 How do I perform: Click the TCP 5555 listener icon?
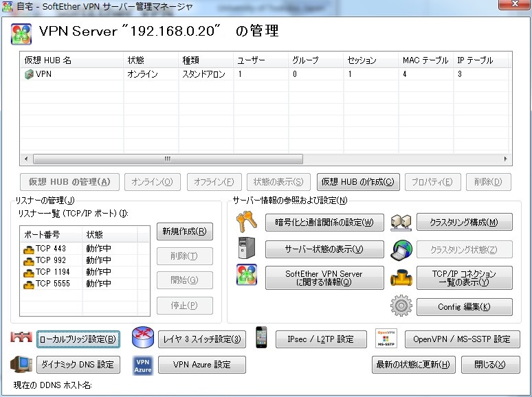[29, 284]
